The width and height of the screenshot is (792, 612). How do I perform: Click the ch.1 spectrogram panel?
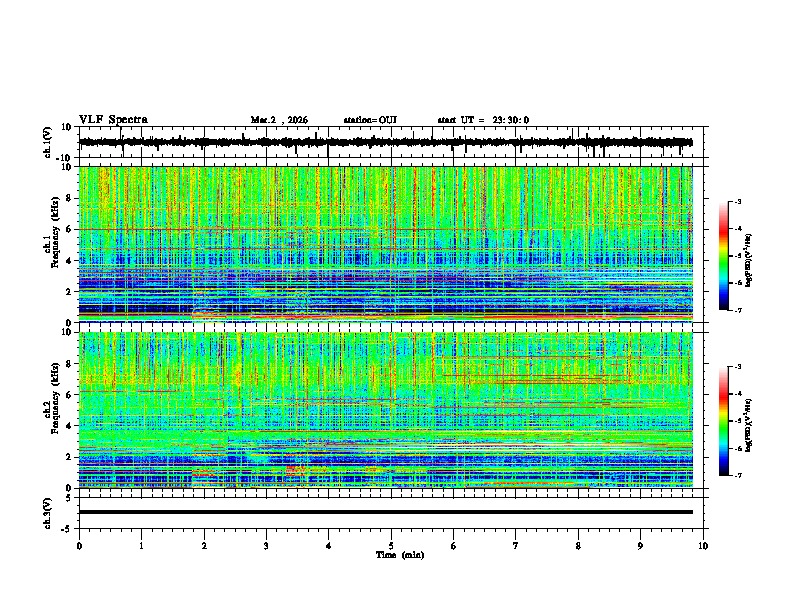click(x=385, y=244)
